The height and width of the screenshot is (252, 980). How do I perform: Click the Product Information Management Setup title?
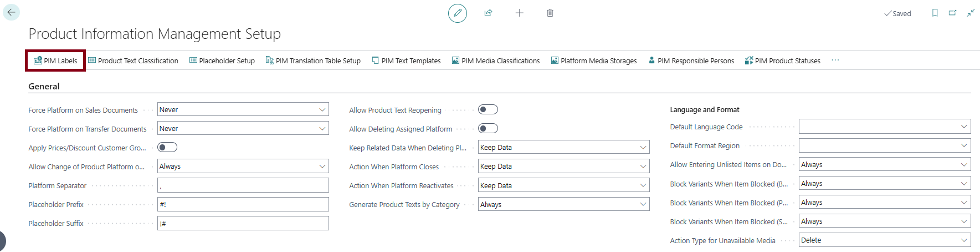pyautogui.click(x=155, y=34)
